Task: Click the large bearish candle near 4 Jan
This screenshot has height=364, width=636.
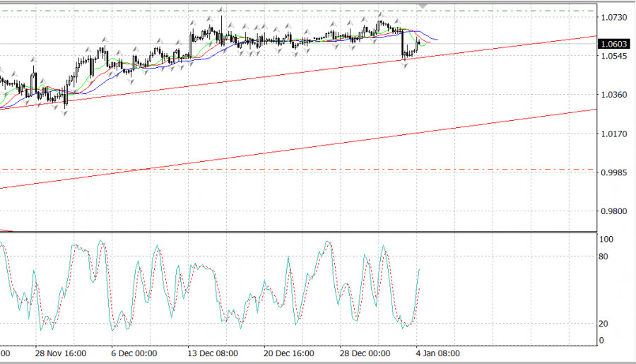Action: pos(403,44)
